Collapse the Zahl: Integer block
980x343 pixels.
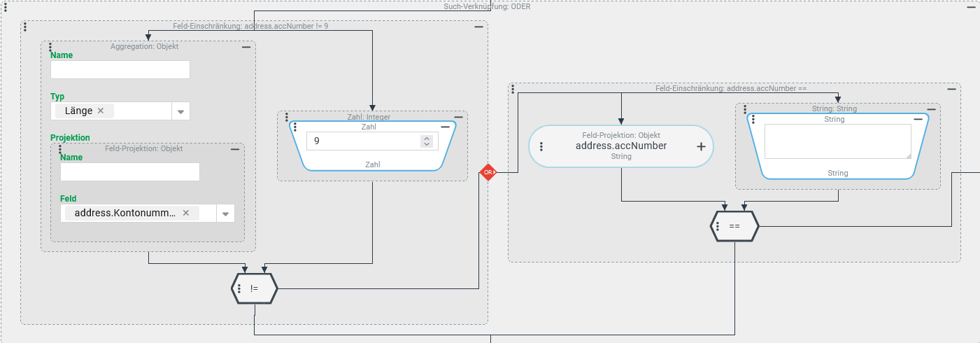pos(458,117)
